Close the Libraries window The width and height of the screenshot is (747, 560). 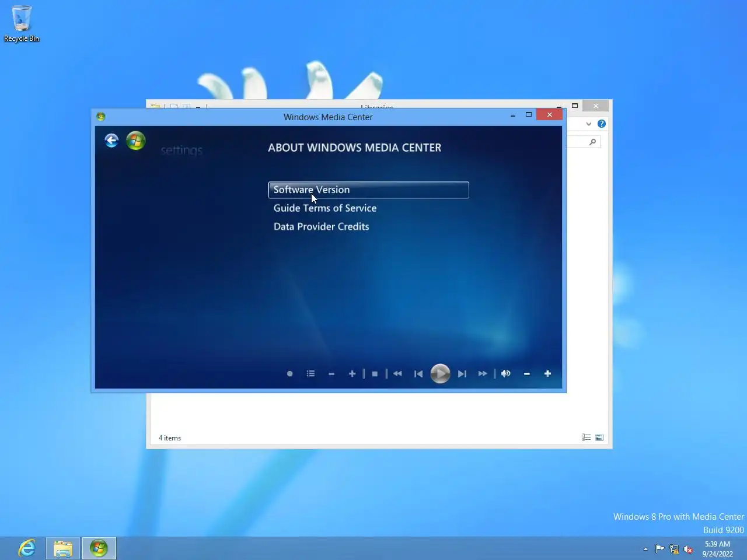coord(596,106)
